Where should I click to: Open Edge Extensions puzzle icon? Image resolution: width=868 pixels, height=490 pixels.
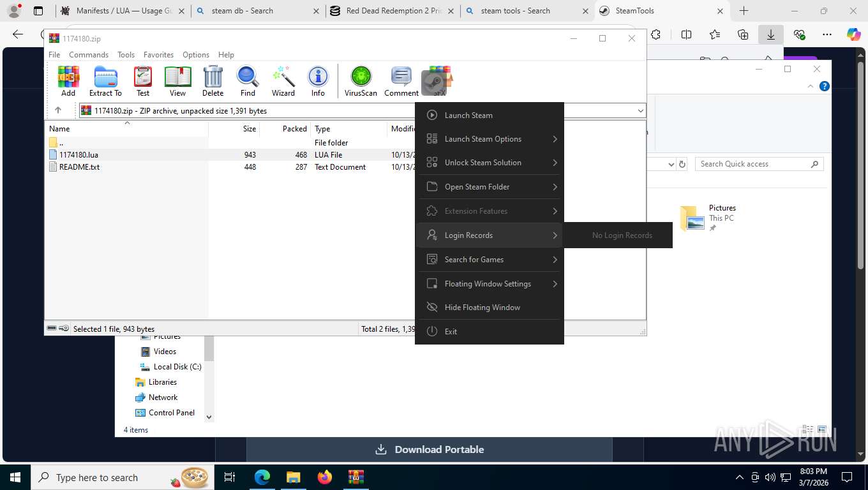click(x=655, y=34)
